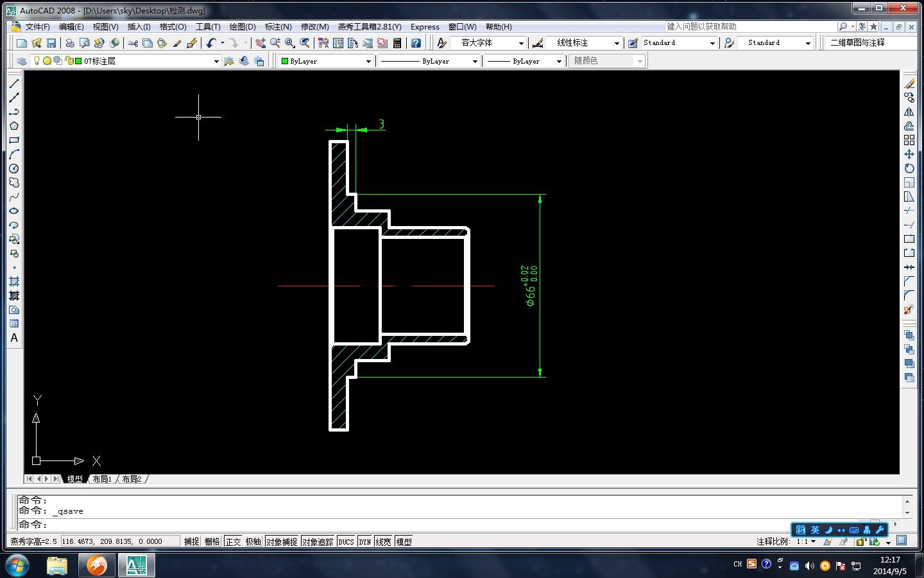Select the Hatch tool
The image size is (924, 578).
click(13, 281)
